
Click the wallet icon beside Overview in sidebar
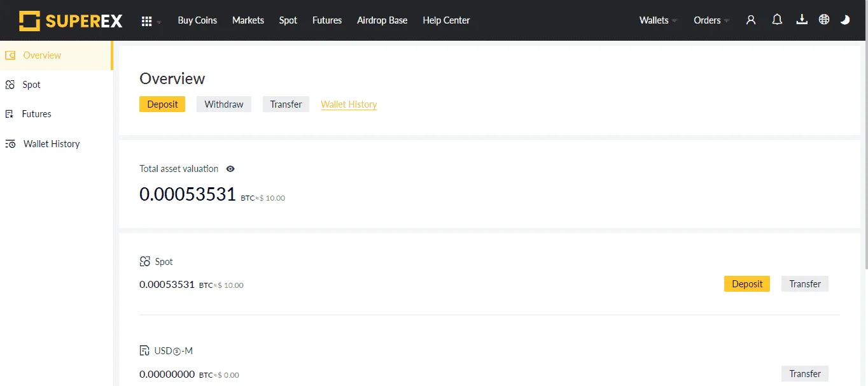(10, 55)
